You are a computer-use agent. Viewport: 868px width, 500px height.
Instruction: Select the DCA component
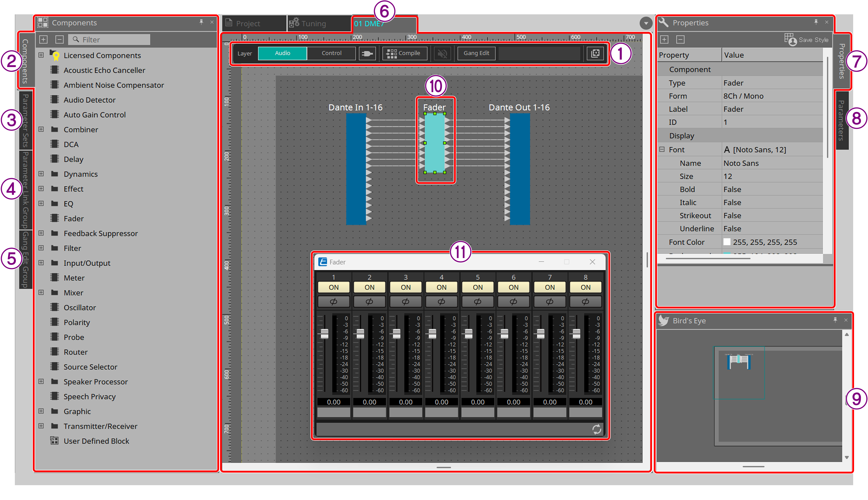tap(71, 145)
